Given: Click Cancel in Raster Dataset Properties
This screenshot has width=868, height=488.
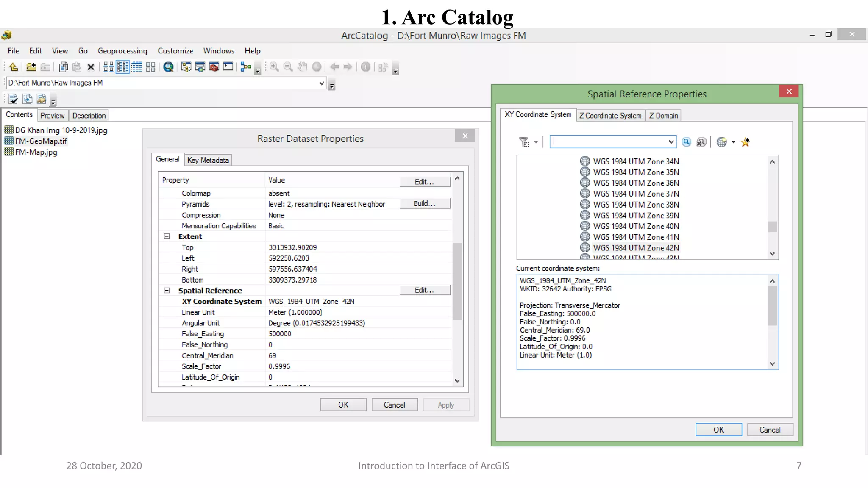Looking at the screenshot, I should [x=395, y=405].
